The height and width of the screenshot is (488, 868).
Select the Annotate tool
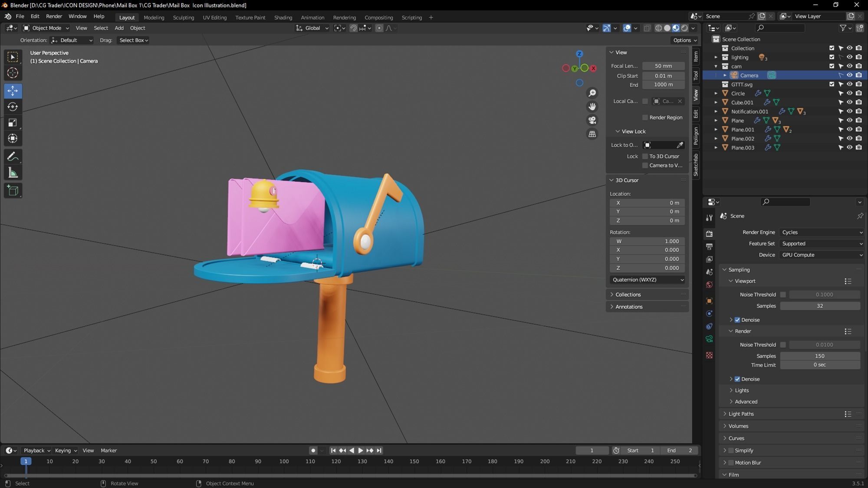(13, 157)
